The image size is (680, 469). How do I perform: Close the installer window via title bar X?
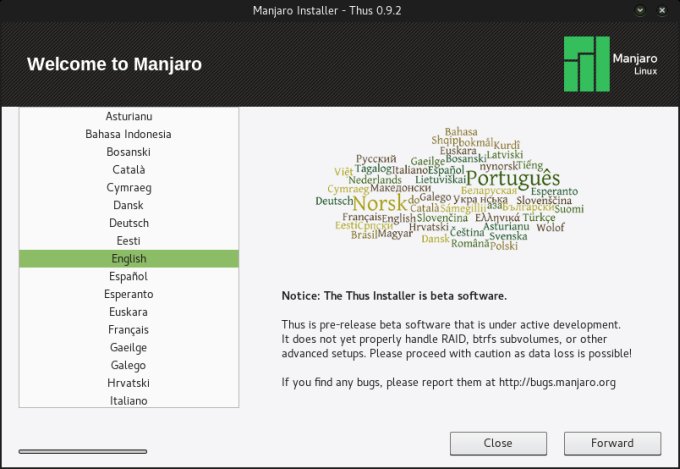pos(662,10)
